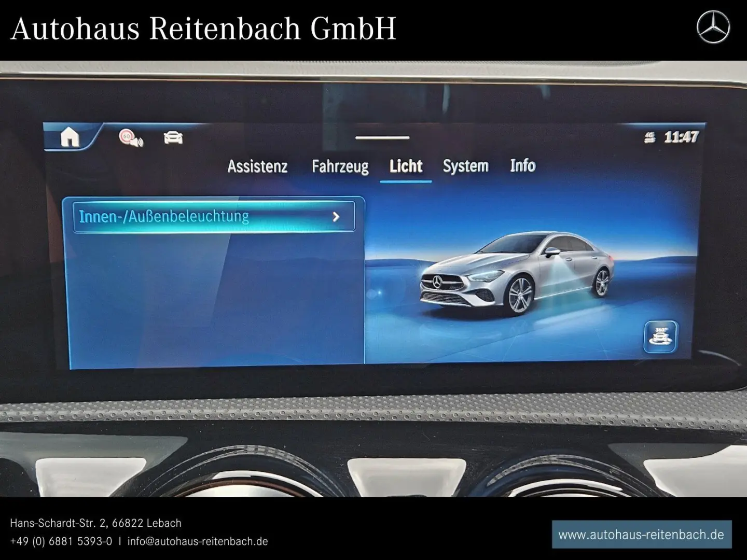
Task: Click the Hans-Schardt-Str. 2 address text
Action: pyautogui.click(x=58, y=523)
